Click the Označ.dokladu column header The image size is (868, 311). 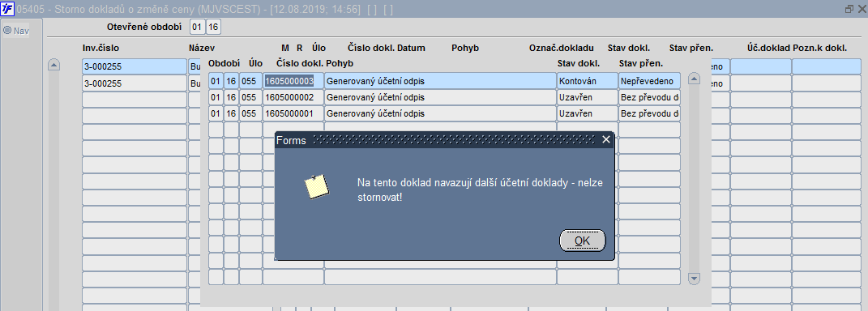[562, 48]
